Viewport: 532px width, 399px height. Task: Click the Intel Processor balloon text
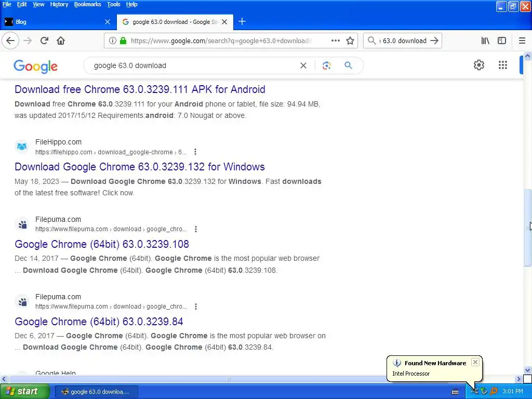[411, 374]
